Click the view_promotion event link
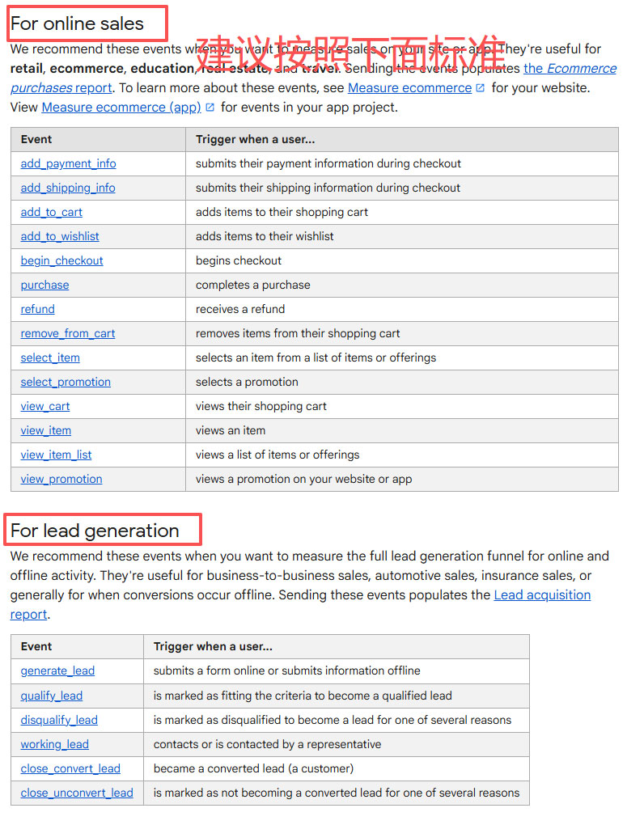 [x=61, y=479]
